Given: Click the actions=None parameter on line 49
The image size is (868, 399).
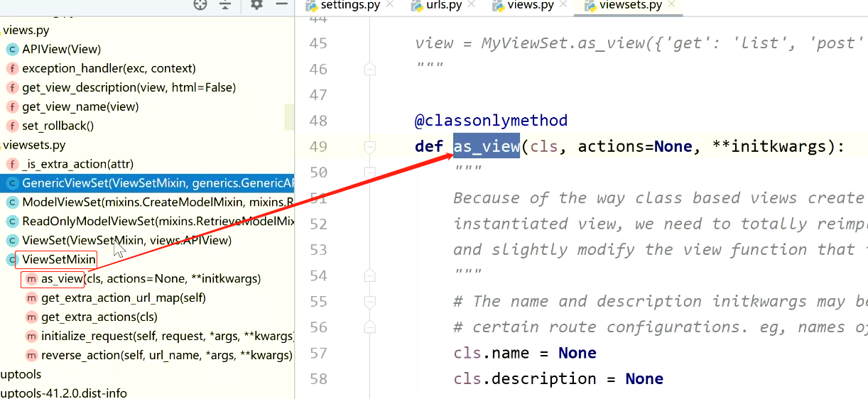Looking at the screenshot, I should tap(635, 146).
